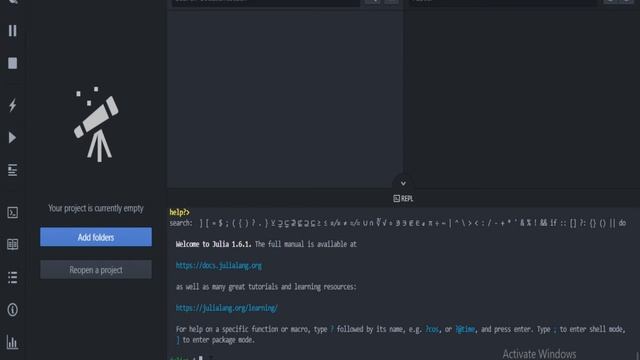640x360 pixels.
Task: Open the https://julialang.org/learning/ link
Action: [x=227, y=308]
